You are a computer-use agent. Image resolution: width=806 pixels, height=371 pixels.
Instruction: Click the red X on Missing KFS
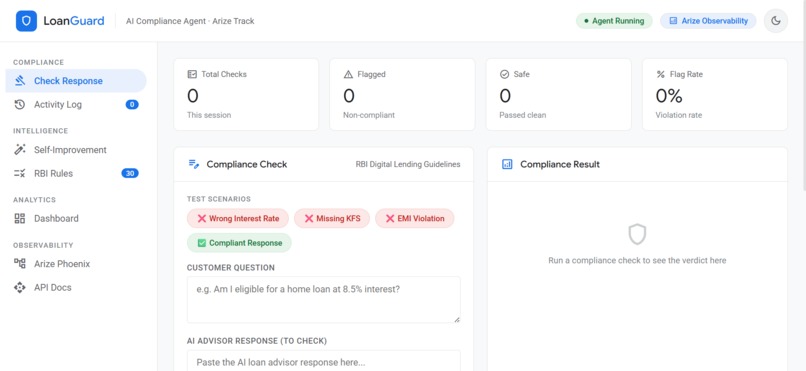click(x=308, y=218)
